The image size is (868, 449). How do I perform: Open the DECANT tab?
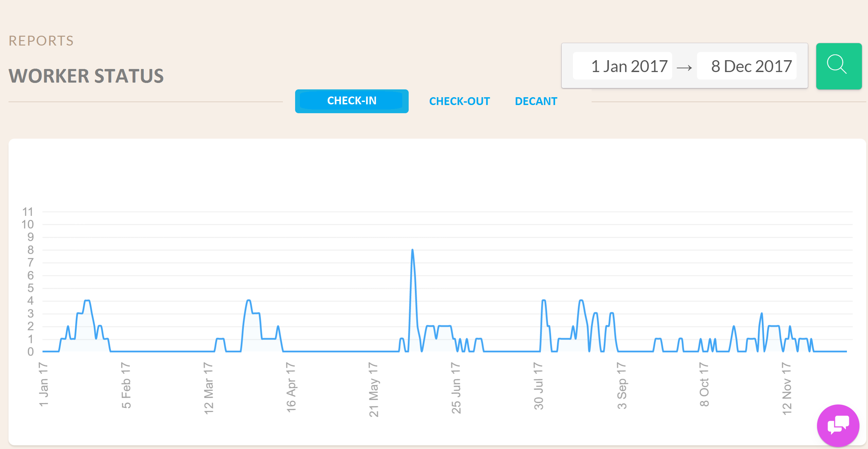(x=536, y=101)
